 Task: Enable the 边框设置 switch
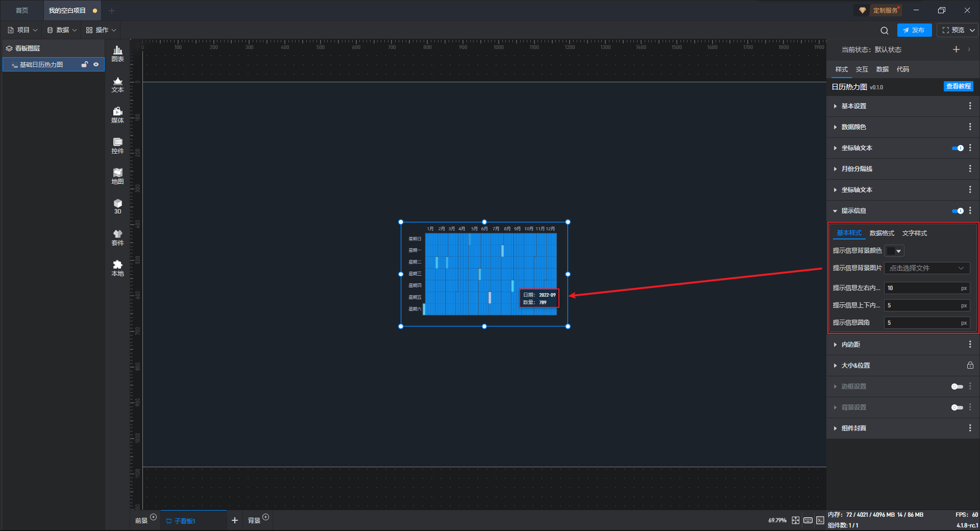coord(957,387)
